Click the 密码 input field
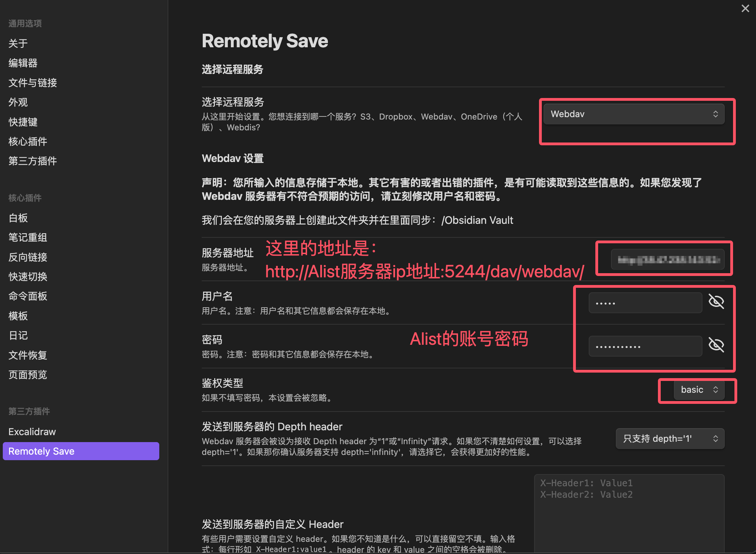Image resolution: width=756 pixels, height=554 pixels. point(645,346)
